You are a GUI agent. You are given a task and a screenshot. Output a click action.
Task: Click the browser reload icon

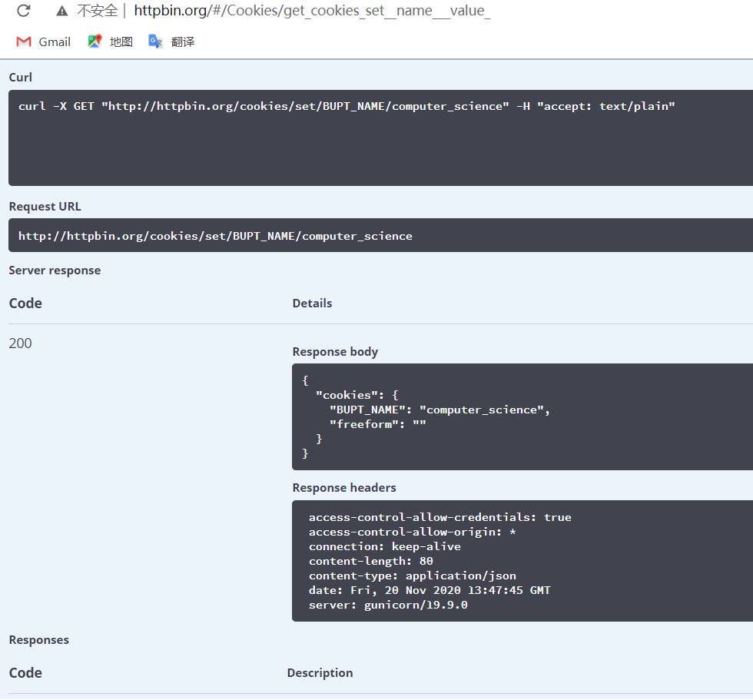pos(23,11)
